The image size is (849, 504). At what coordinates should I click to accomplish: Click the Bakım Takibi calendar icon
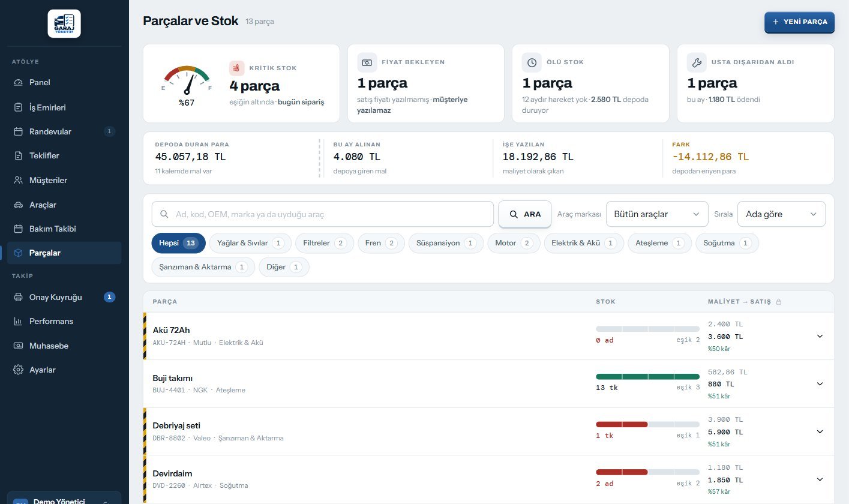[18, 229]
